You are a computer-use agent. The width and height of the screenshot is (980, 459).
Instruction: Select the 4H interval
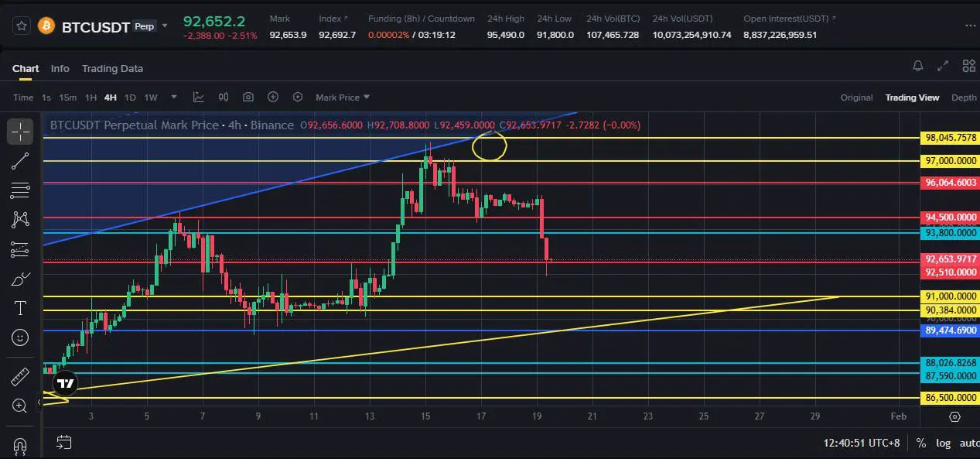click(x=111, y=98)
